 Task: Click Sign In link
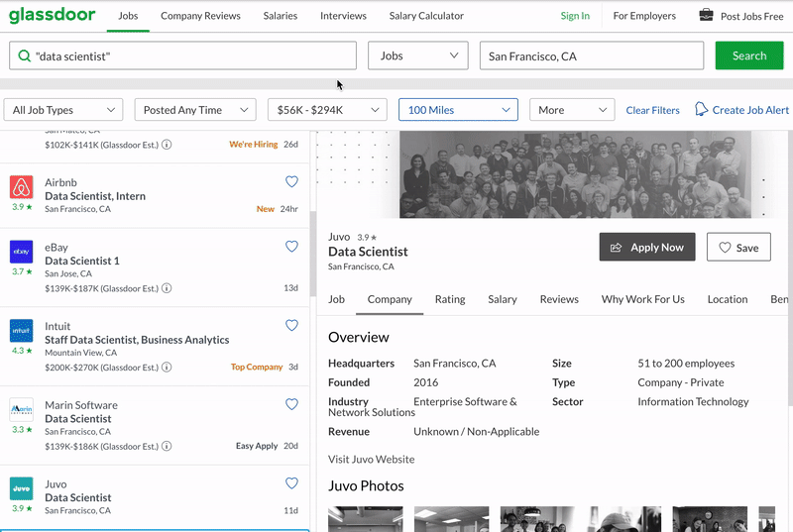(575, 16)
